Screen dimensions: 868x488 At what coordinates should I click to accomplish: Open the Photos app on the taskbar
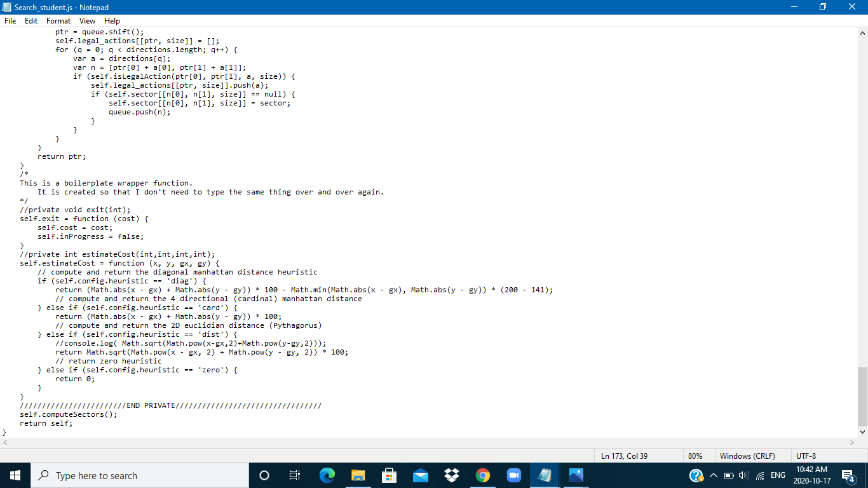tap(576, 475)
